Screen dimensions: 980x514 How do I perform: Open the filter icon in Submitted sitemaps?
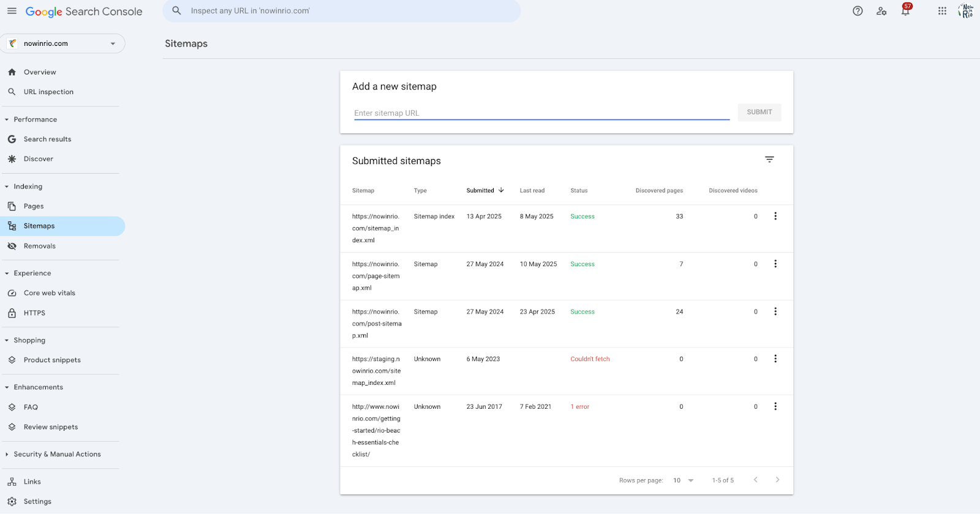click(769, 160)
